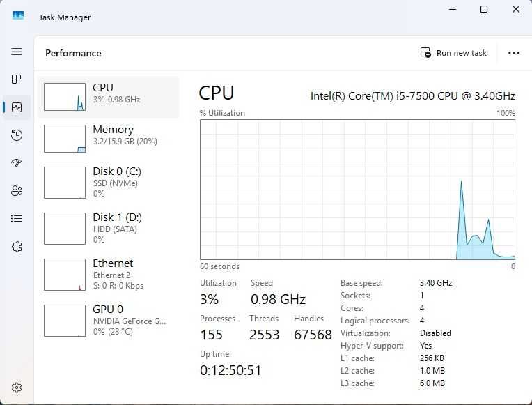Open the Users page icon
This screenshot has height=405, width=532.
(17, 191)
